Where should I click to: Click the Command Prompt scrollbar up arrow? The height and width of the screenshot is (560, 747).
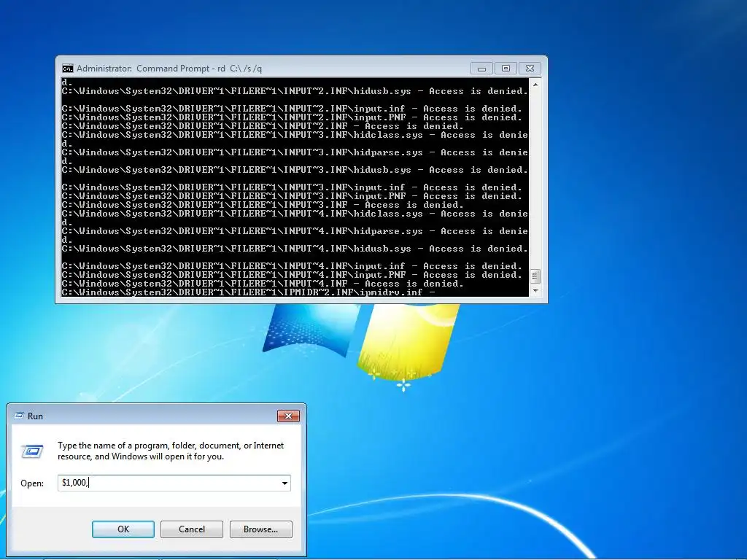535,85
